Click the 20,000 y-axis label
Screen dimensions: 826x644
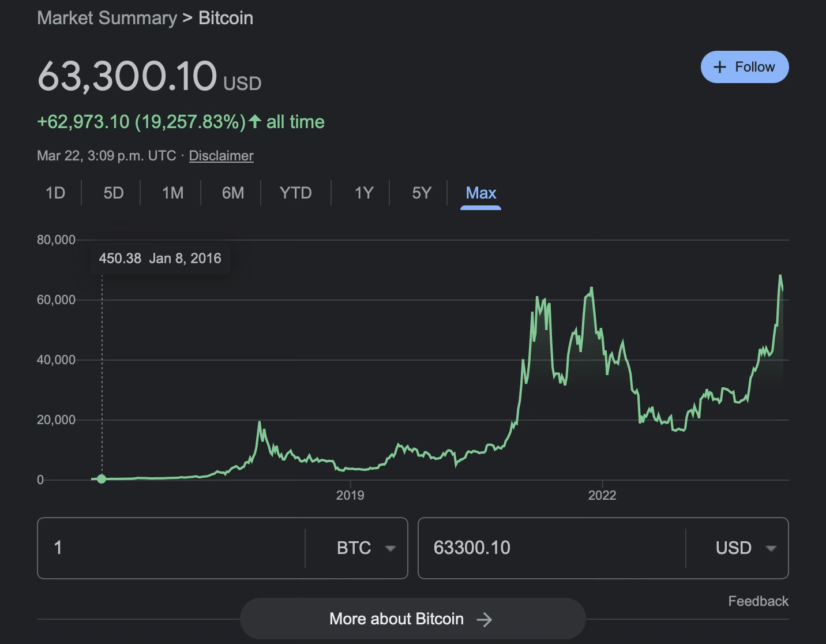pyautogui.click(x=56, y=420)
